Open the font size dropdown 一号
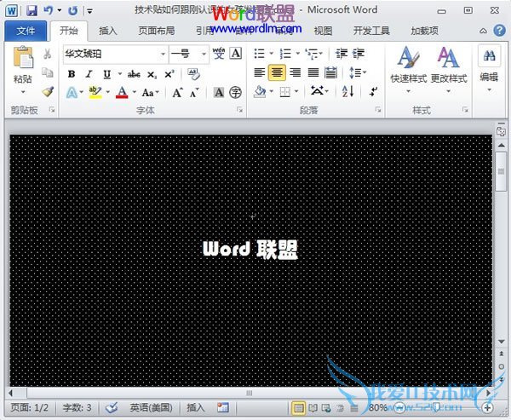Viewport: 511px width, 420px height. click(x=204, y=54)
